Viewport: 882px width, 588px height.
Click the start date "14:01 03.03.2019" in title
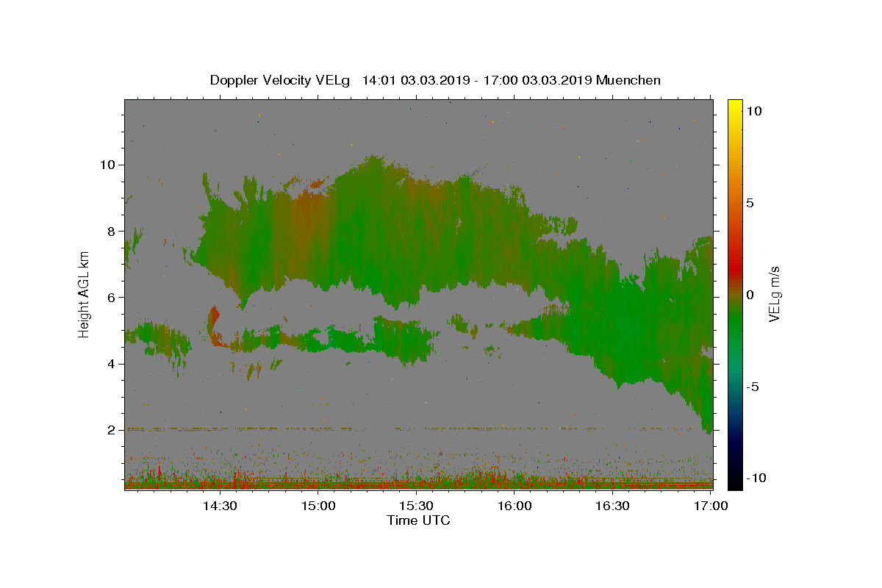click(417, 80)
